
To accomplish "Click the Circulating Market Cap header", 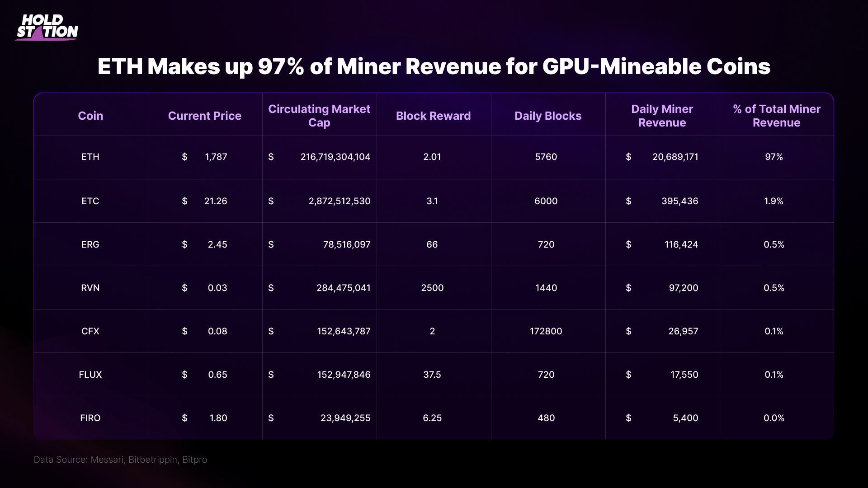I will (319, 116).
